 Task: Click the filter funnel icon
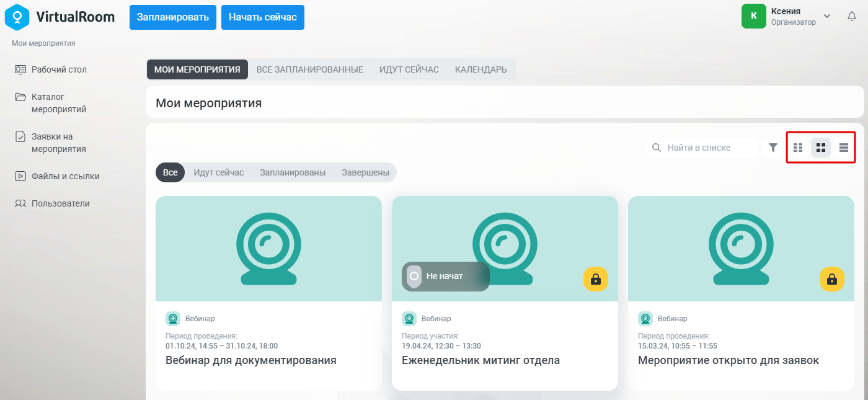(773, 148)
